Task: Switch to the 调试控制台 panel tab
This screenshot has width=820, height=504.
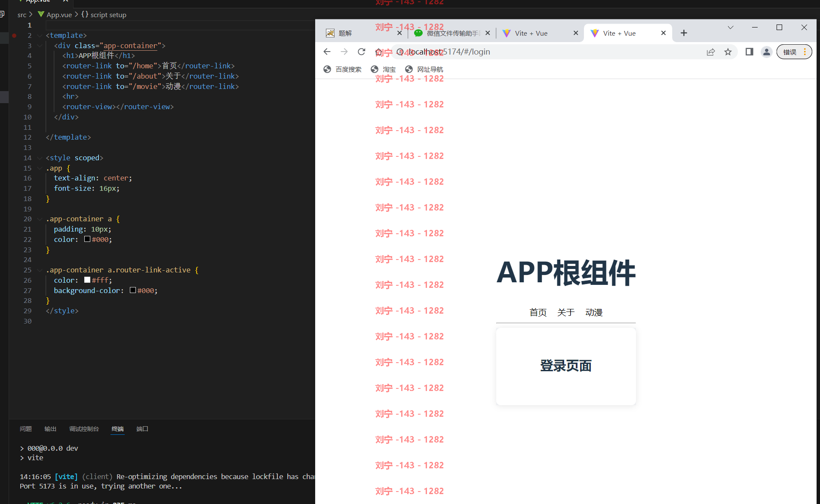Action: [x=84, y=429]
